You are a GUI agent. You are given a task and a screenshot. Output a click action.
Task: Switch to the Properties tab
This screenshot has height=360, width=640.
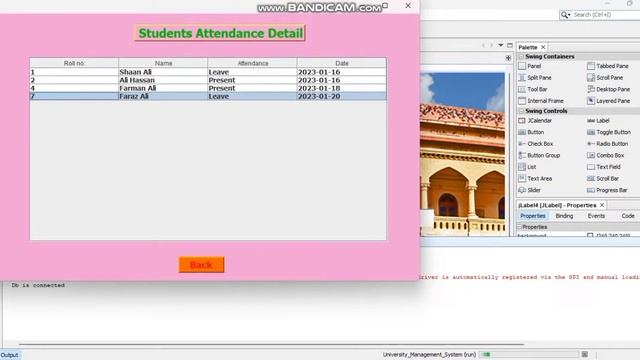pos(533,216)
